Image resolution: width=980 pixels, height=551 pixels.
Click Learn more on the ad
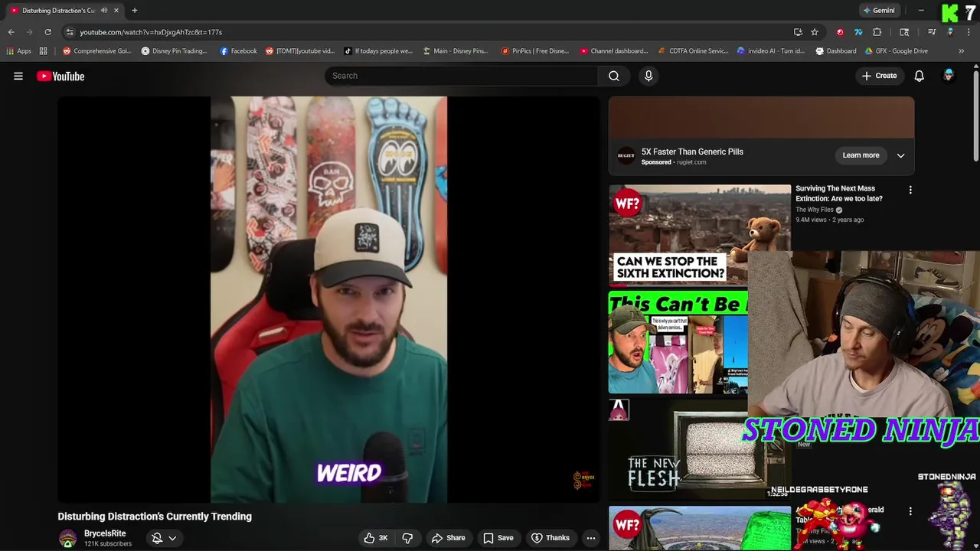861,155
